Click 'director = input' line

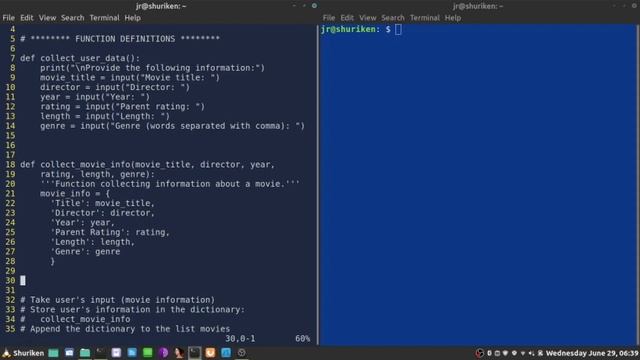115,87
